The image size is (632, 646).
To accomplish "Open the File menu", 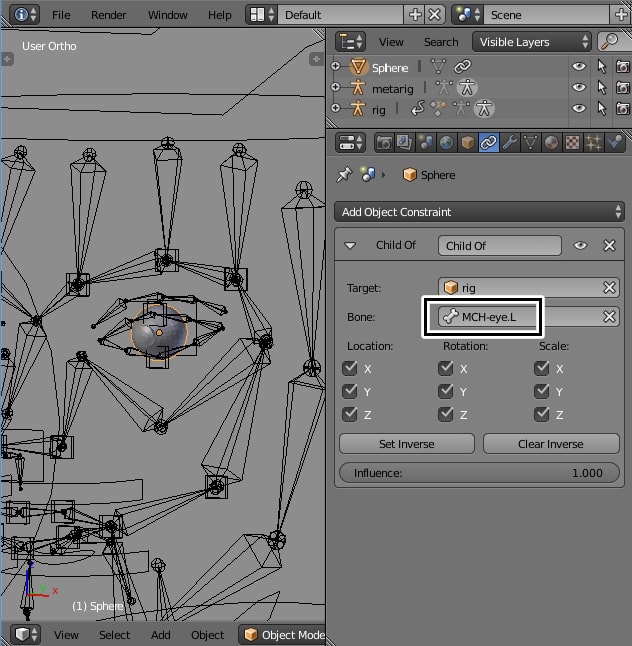I will [61, 15].
